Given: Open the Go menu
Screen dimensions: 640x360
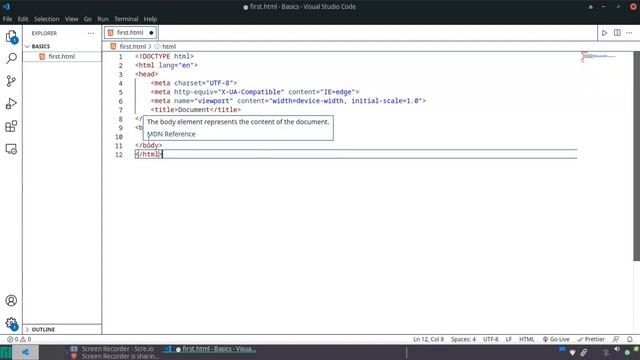Looking at the screenshot, I should 88,19.
